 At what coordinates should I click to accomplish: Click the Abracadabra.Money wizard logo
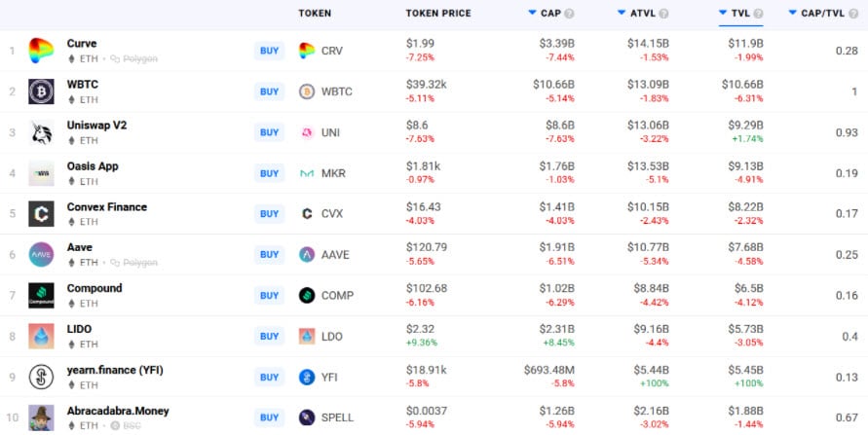tap(41, 417)
